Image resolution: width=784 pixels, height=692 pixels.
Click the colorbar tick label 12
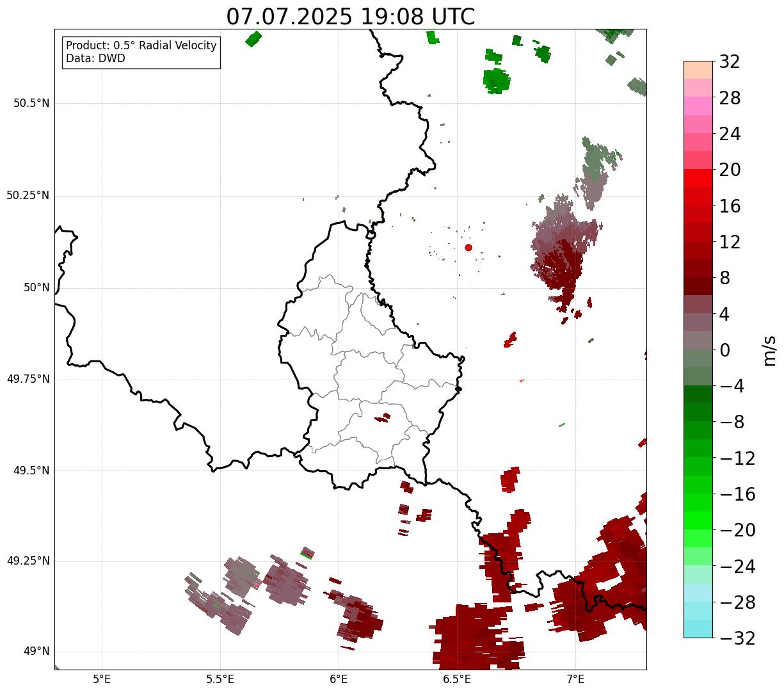coord(730,242)
